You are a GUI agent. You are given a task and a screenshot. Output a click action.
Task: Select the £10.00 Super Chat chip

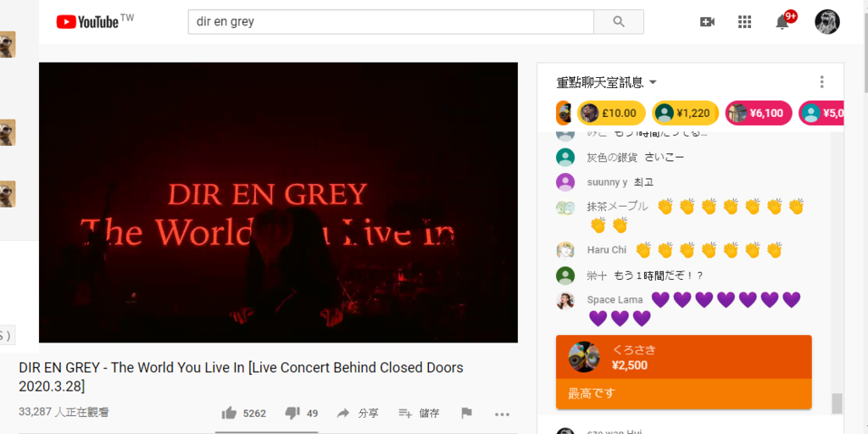tap(612, 113)
